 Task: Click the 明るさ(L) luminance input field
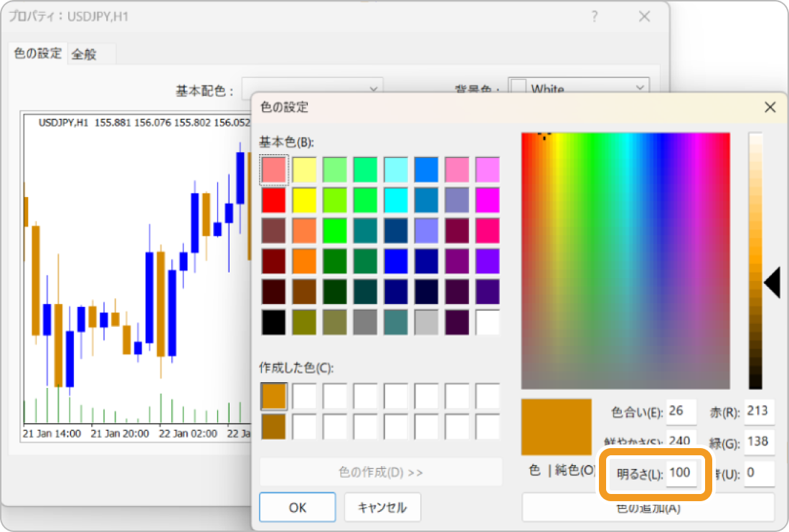(681, 472)
